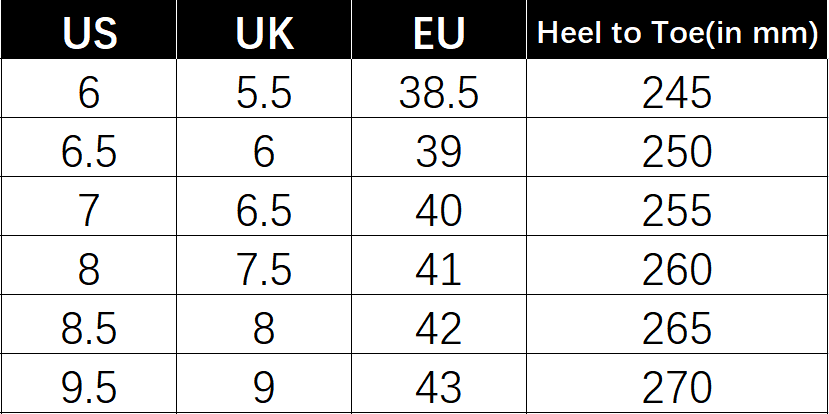Click the EU column header
The width and height of the screenshot is (829, 414).
click(x=439, y=30)
